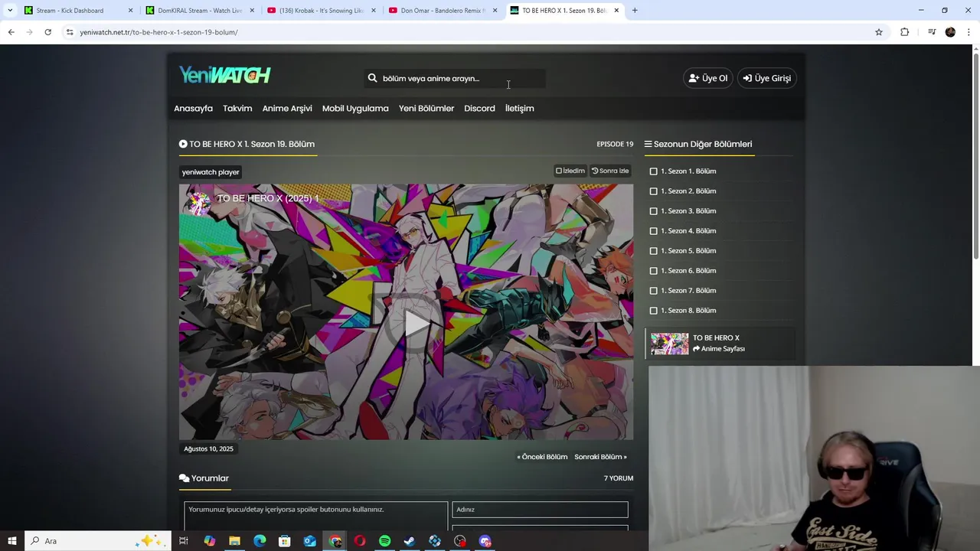
Task: Click the magnifier icon in the search box
Action: coord(372,78)
